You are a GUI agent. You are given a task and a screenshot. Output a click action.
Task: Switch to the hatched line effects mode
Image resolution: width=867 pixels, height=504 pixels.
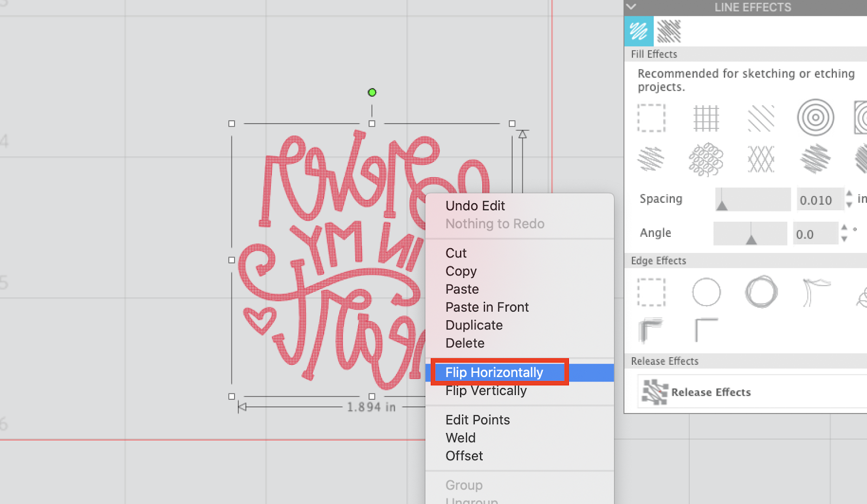point(669,31)
